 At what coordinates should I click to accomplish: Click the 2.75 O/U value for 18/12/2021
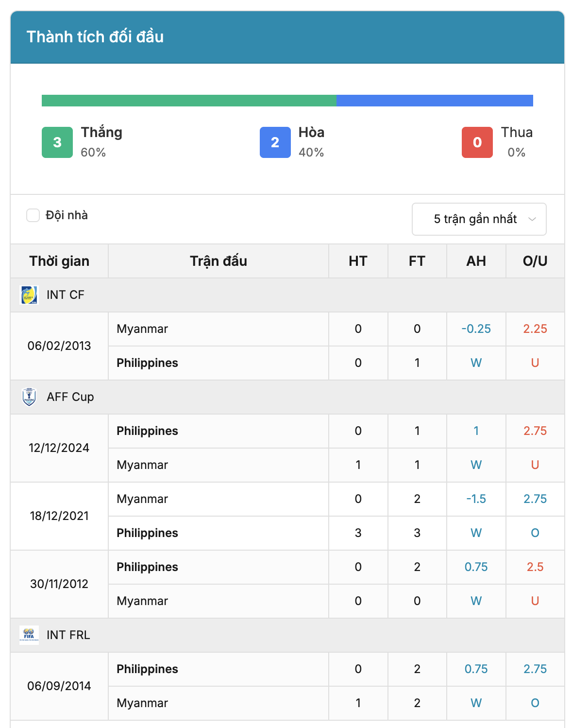click(x=535, y=499)
